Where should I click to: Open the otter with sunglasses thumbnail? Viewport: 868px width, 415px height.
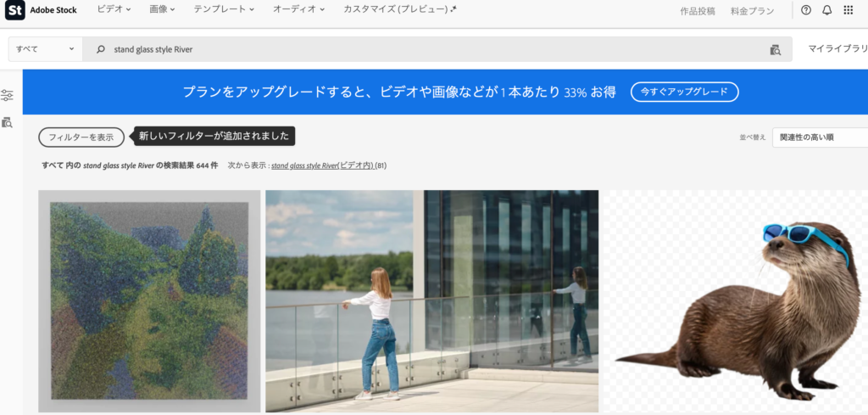(735, 301)
